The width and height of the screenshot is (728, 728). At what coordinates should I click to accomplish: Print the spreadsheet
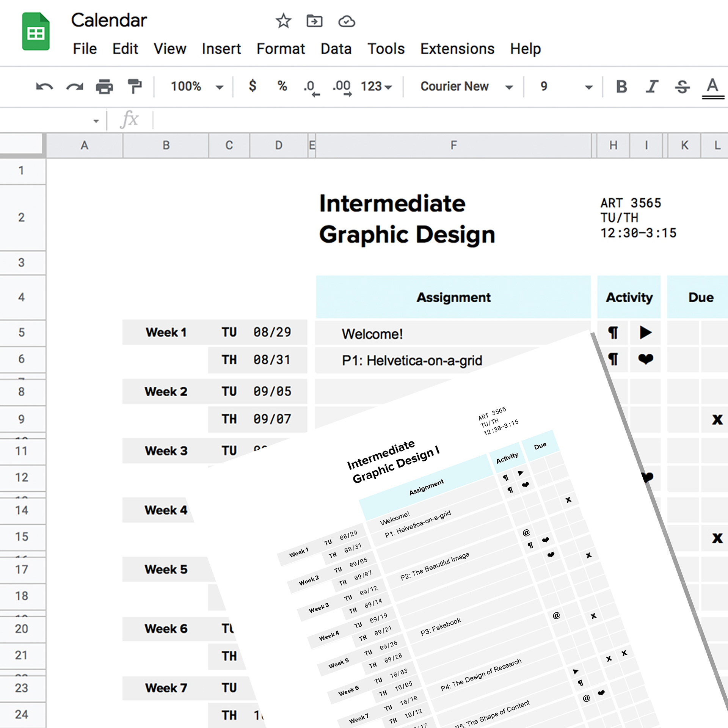(x=104, y=87)
